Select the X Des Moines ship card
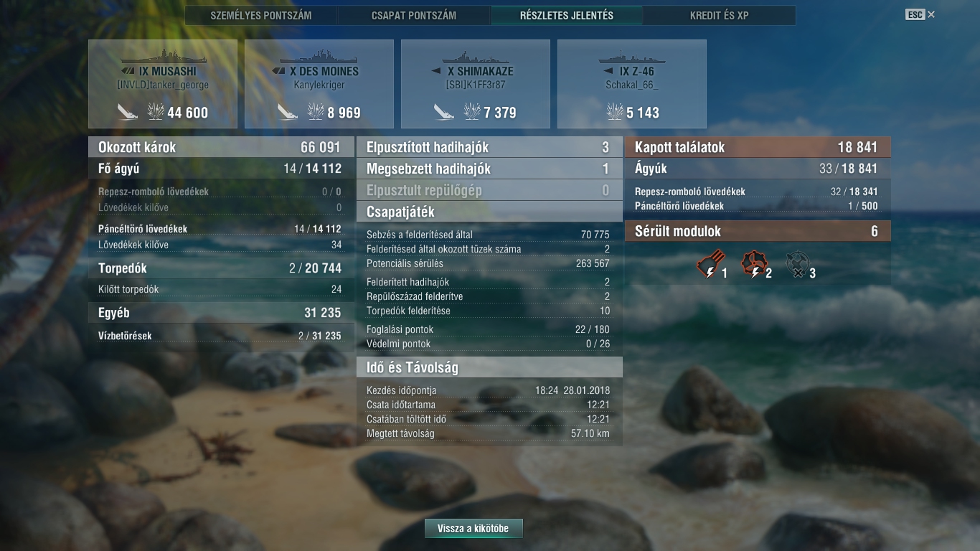Image resolution: width=980 pixels, height=551 pixels. 319,84
